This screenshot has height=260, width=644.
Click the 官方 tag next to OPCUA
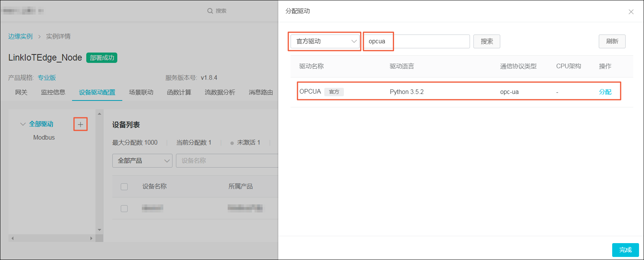click(334, 92)
